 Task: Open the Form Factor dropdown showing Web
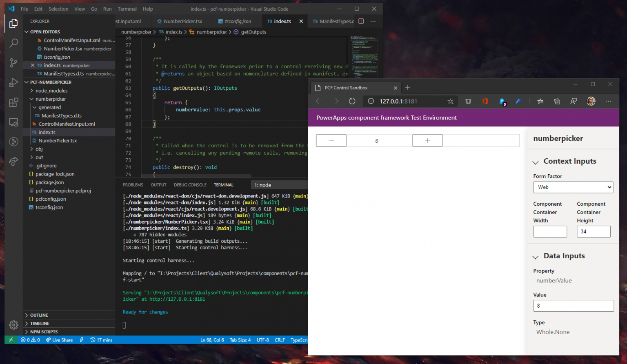573,187
